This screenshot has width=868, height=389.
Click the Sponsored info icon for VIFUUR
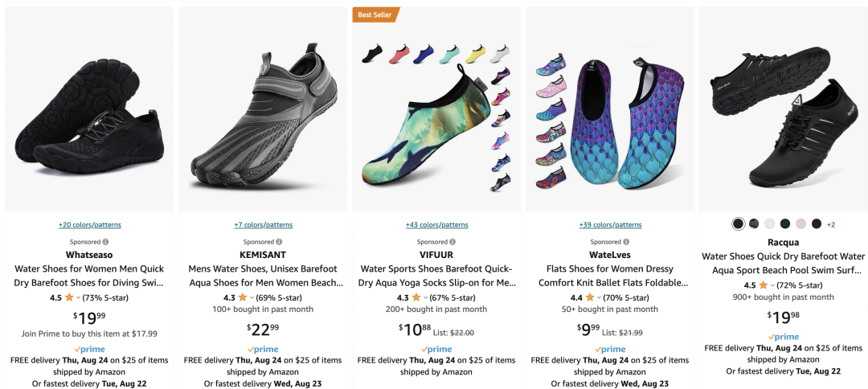tap(452, 242)
